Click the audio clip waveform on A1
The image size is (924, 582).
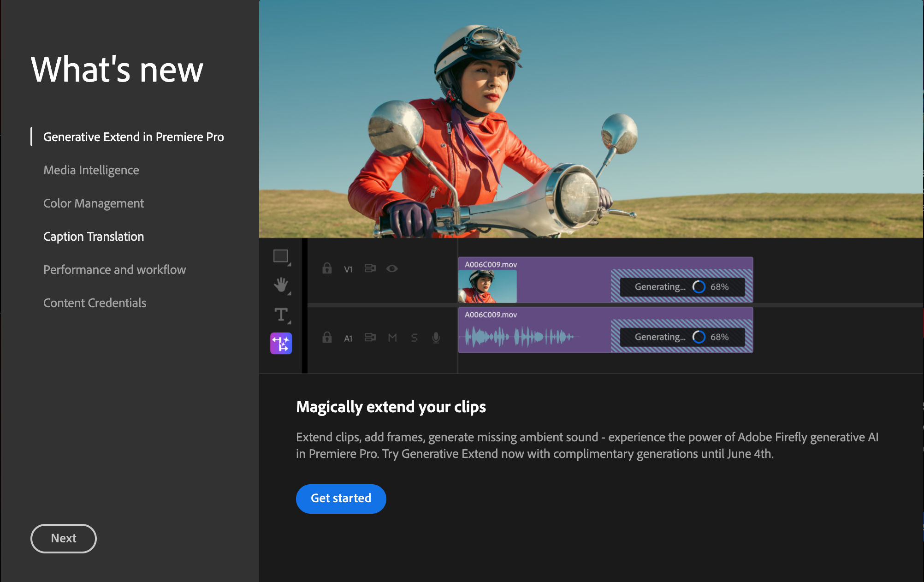(x=520, y=337)
